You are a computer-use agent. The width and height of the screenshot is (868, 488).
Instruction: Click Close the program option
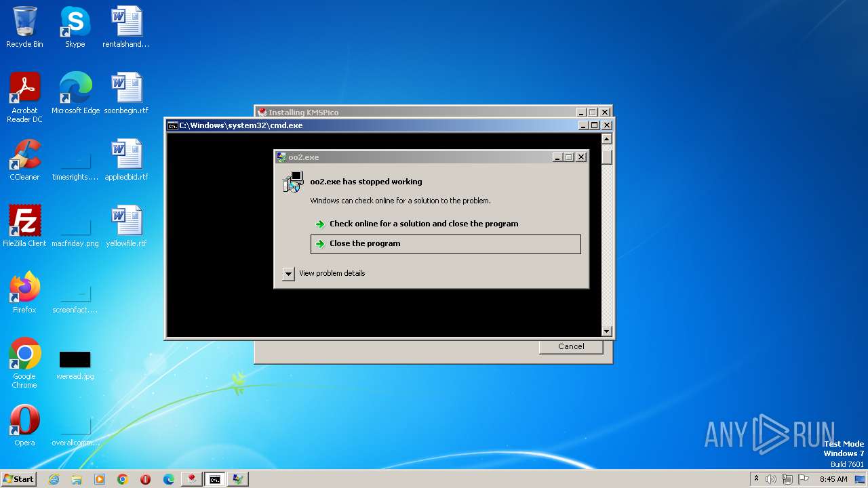point(446,244)
